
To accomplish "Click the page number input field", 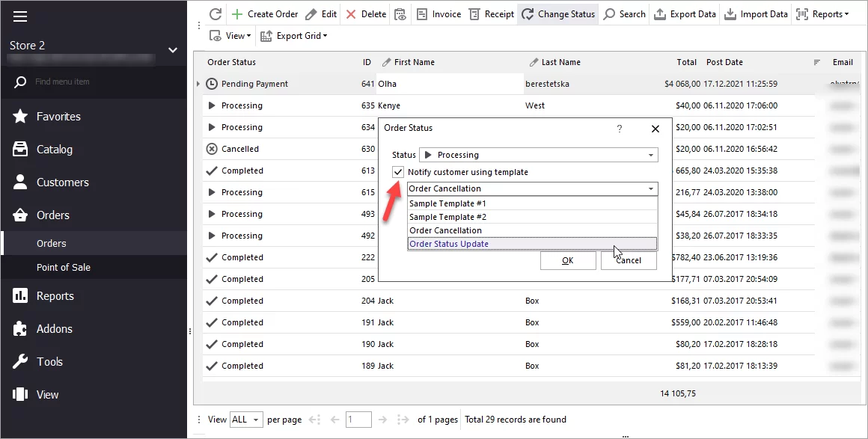I will 358,420.
